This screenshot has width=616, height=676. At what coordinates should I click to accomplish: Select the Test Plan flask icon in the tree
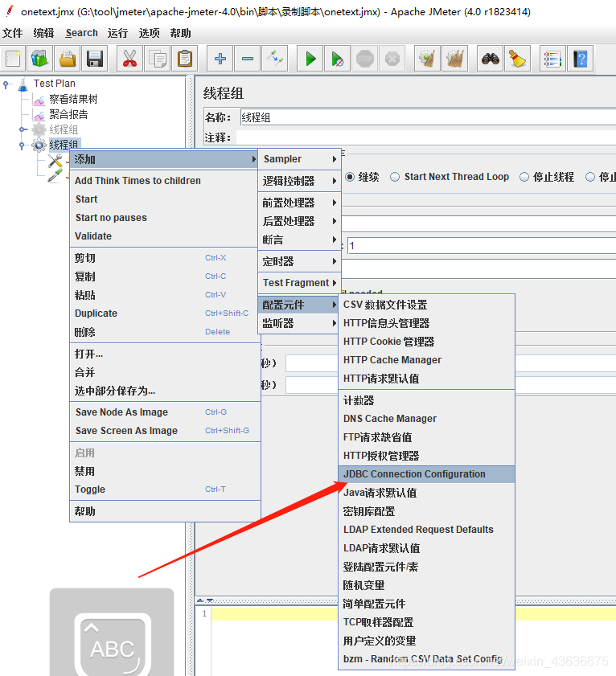23,84
